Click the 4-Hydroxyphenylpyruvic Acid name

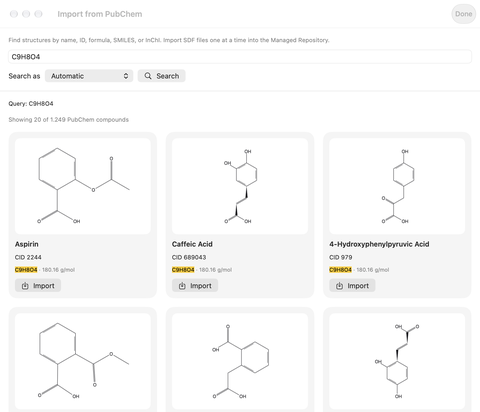point(379,244)
